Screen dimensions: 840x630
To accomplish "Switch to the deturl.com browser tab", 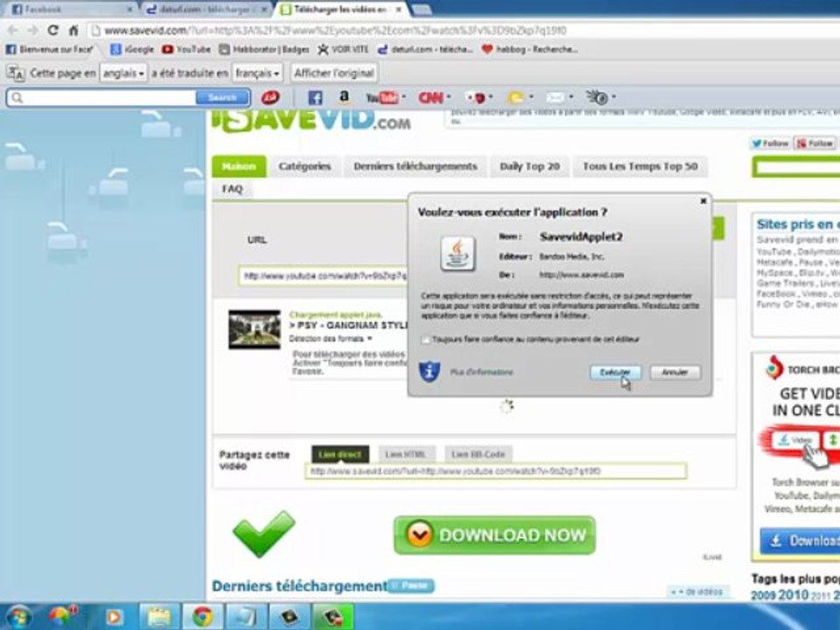I will pos(206,10).
